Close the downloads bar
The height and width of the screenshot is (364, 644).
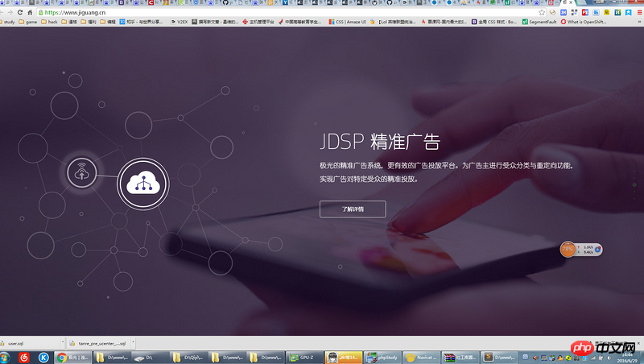point(638,343)
